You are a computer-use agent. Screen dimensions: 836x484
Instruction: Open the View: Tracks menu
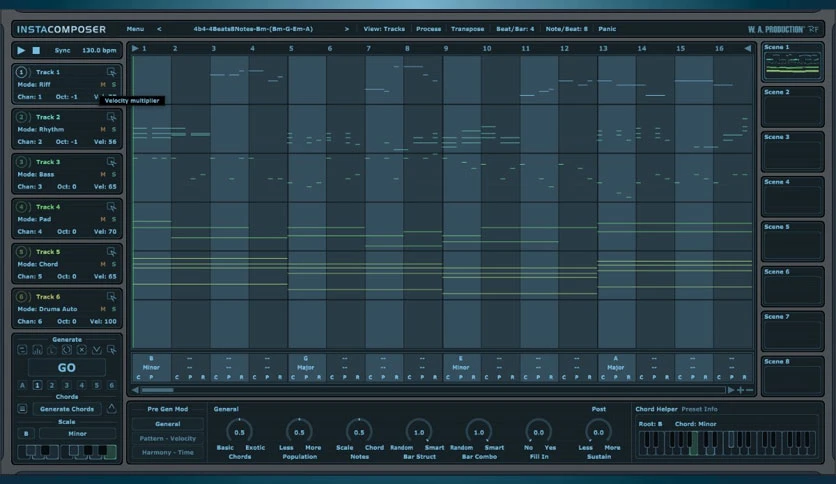[384, 29]
